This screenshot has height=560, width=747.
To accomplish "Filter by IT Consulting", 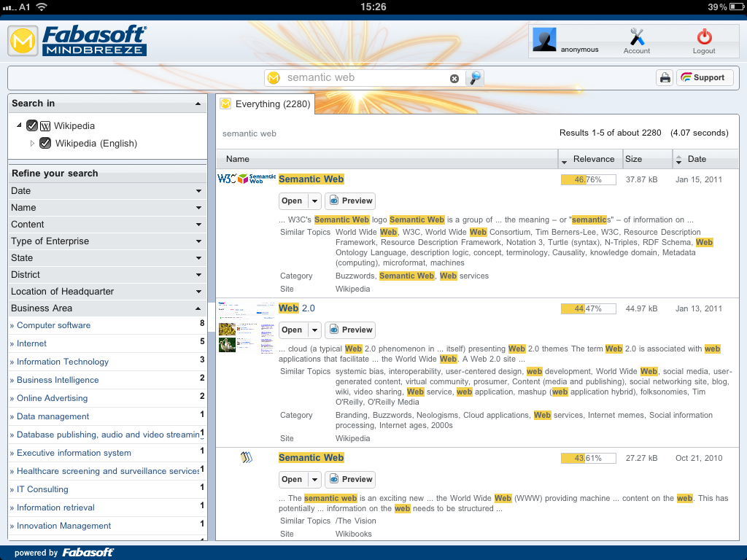I will coord(42,489).
